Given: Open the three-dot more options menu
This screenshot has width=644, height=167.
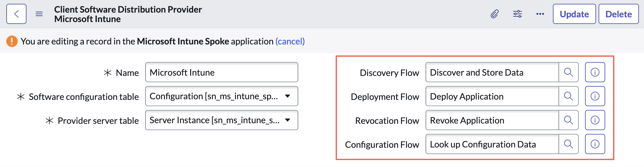Looking at the screenshot, I should point(540,14).
